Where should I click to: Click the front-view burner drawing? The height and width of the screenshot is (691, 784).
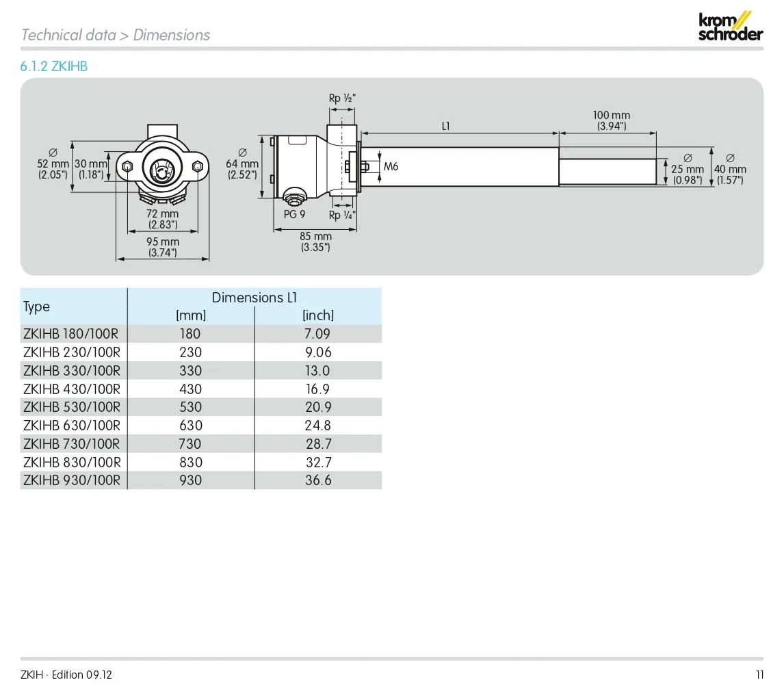point(161,168)
